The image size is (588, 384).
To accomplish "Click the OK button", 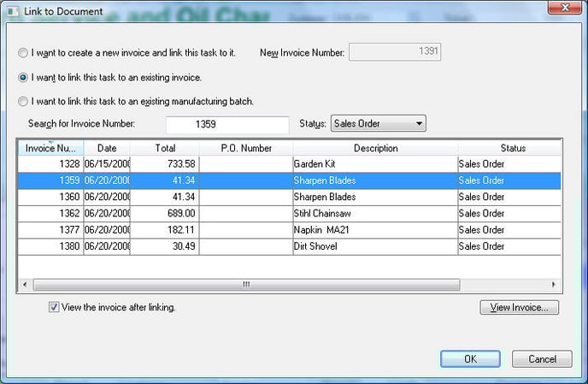I will click(x=470, y=359).
